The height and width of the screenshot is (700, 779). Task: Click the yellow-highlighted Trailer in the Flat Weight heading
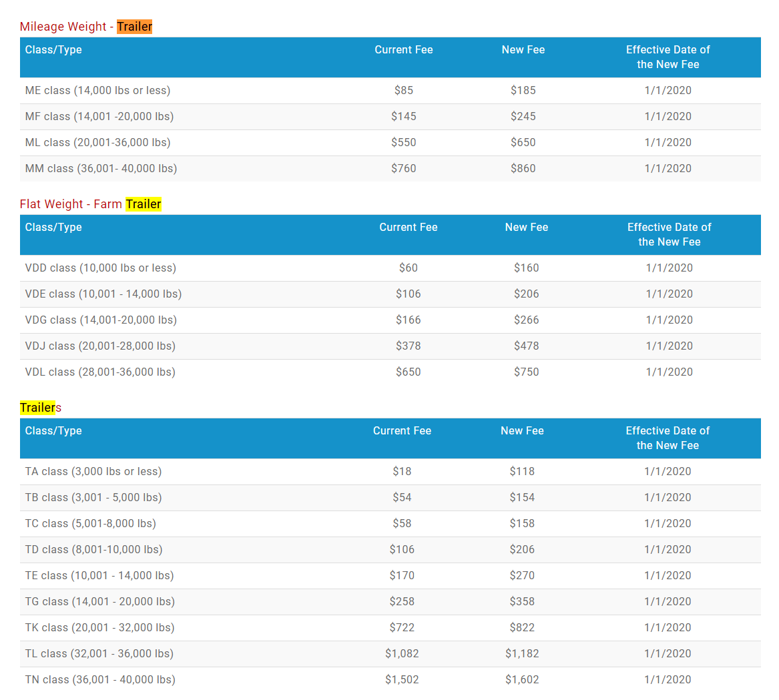pos(143,204)
